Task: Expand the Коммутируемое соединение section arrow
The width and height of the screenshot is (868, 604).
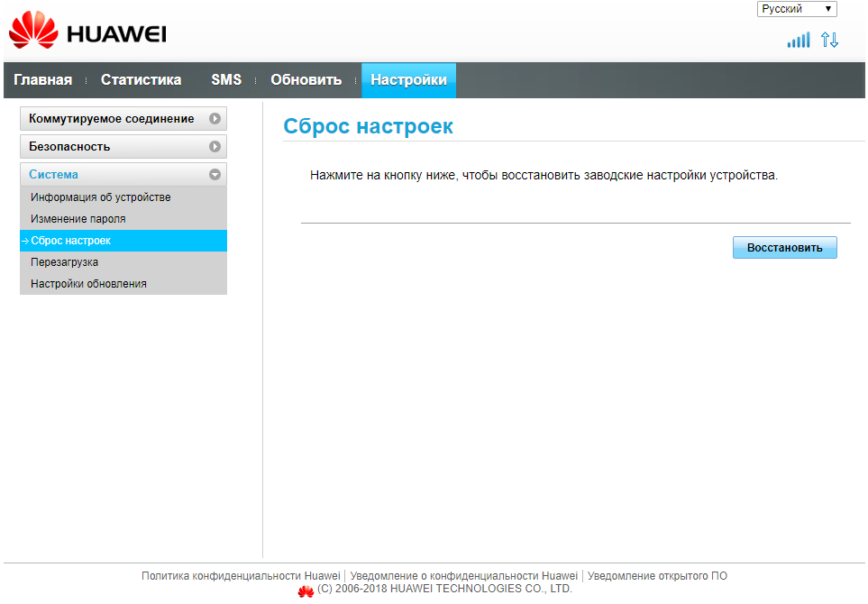Action: pos(215,118)
